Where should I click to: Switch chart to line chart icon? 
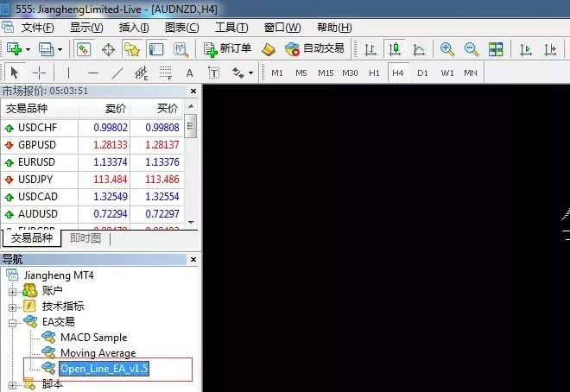418,49
